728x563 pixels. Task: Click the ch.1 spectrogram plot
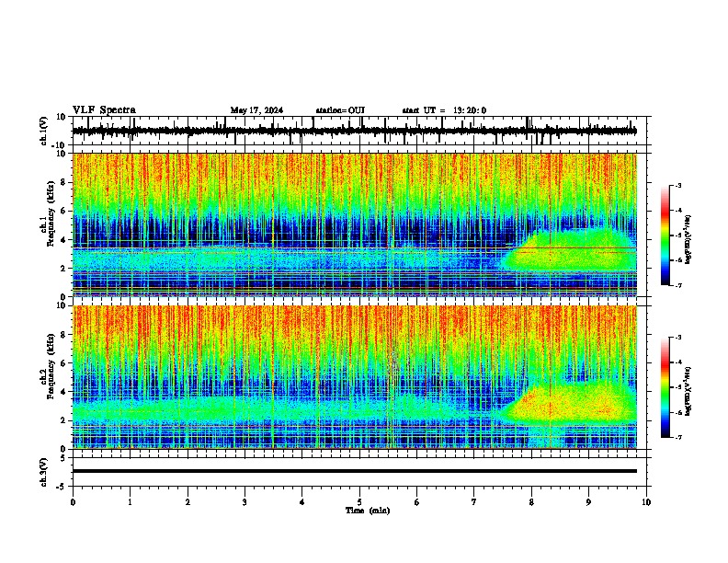click(355, 224)
